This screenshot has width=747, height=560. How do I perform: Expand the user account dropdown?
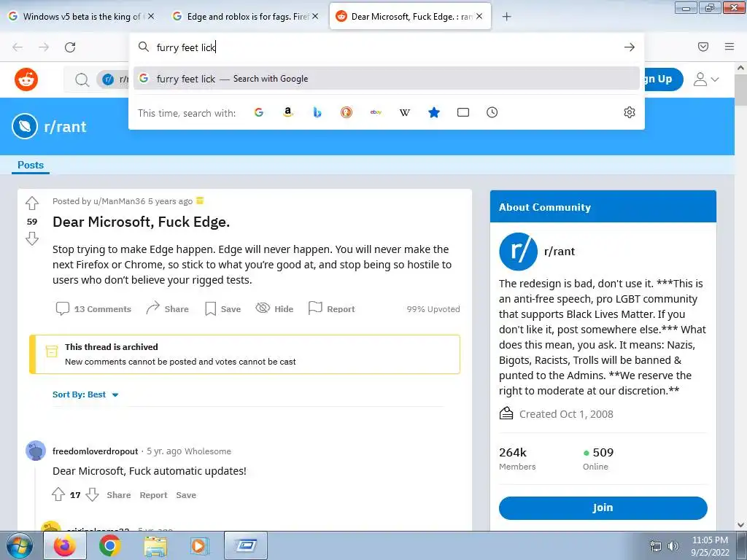[705, 79]
